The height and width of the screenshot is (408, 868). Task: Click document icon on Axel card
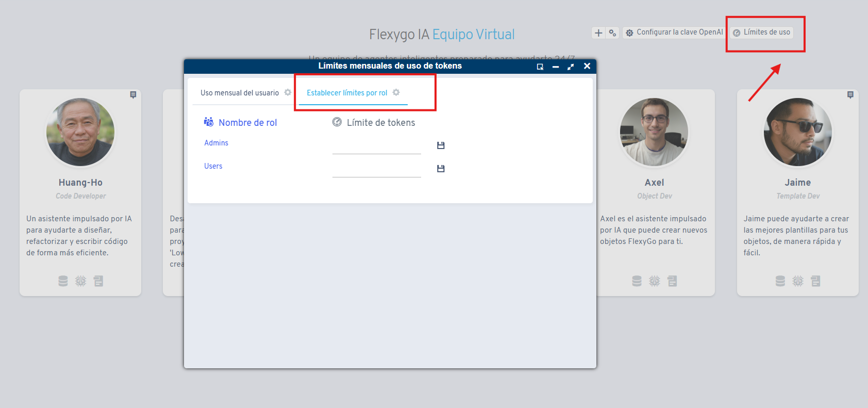coord(672,281)
